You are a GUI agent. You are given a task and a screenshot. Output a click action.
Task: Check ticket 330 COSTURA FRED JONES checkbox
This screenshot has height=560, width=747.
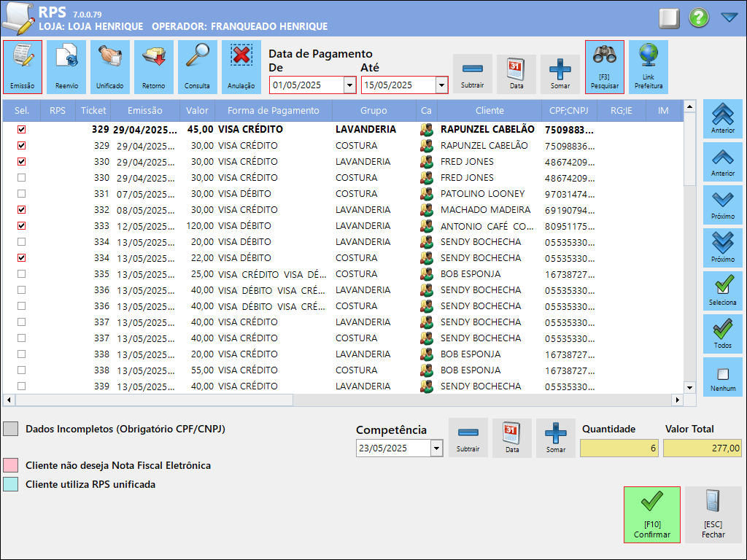tap(21, 178)
